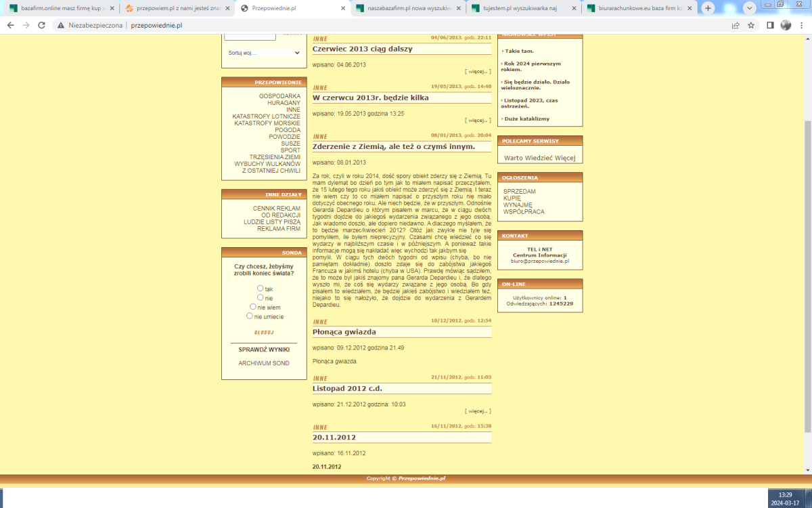This screenshot has height=508, width=812.
Task: Open the tab search chevron button
Action: click(749, 8)
